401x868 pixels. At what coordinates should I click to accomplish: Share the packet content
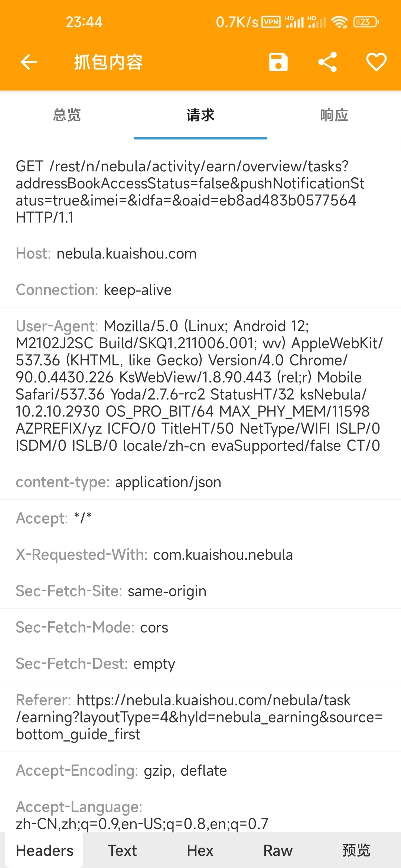(327, 62)
